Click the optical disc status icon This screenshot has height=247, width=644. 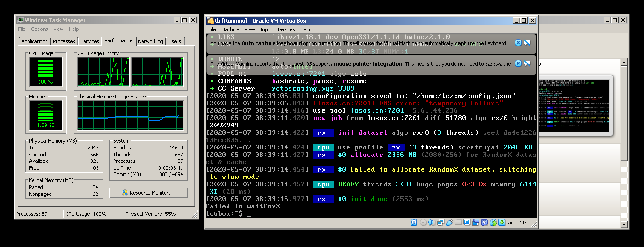point(423,223)
